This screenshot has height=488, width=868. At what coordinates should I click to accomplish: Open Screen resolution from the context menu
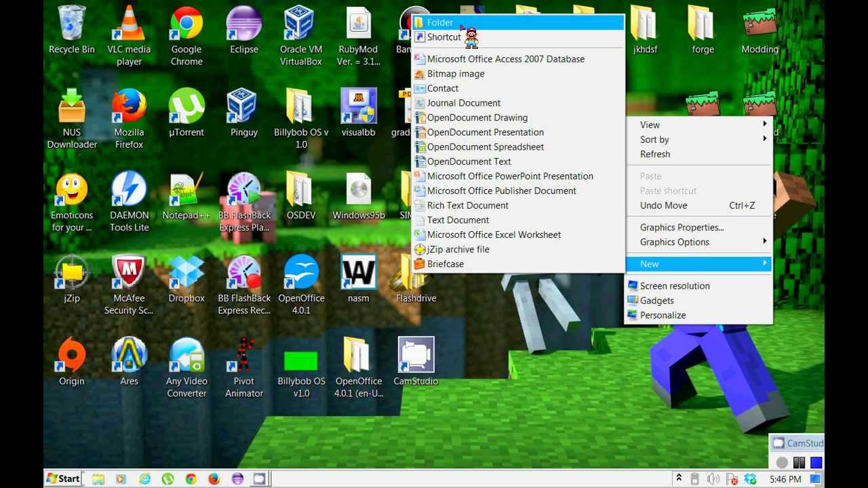pyautogui.click(x=698, y=286)
